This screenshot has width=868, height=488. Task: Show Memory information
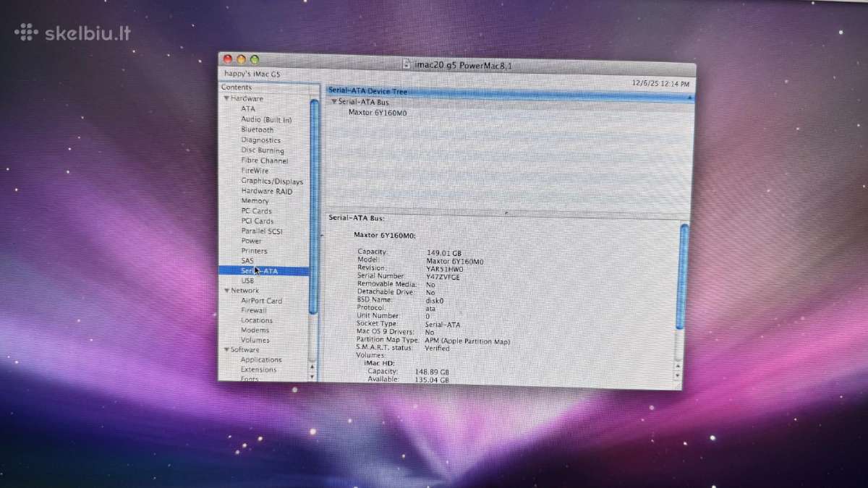[255, 201]
